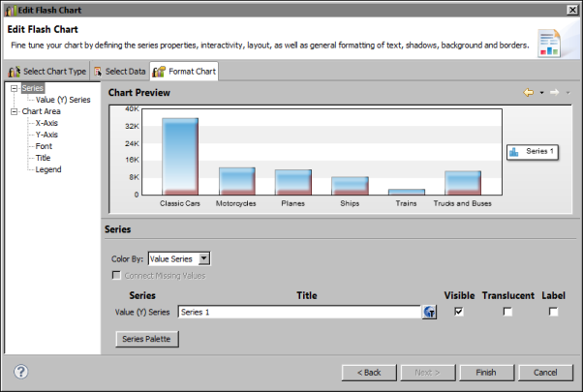
Task: Open the Color By dropdown
Action: (178, 258)
